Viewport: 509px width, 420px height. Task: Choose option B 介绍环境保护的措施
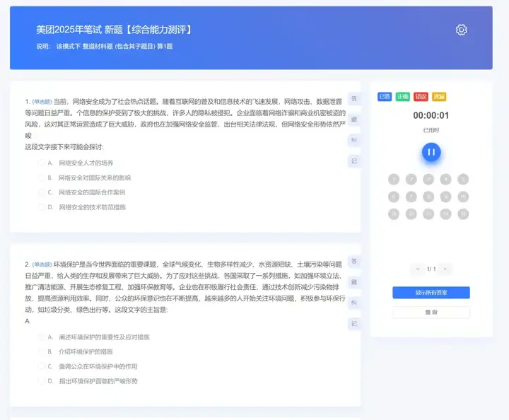tap(76, 352)
